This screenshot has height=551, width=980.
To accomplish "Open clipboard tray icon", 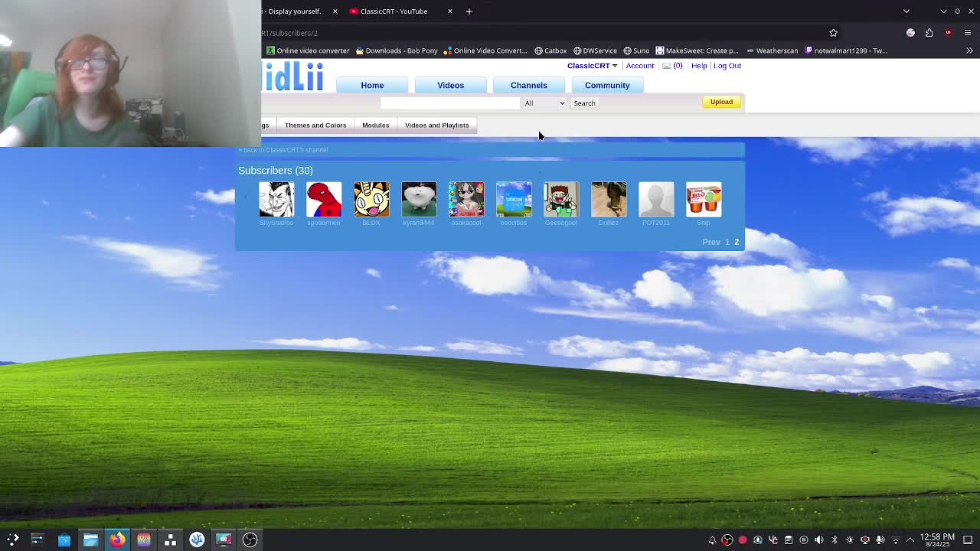I will click(789, 540).
